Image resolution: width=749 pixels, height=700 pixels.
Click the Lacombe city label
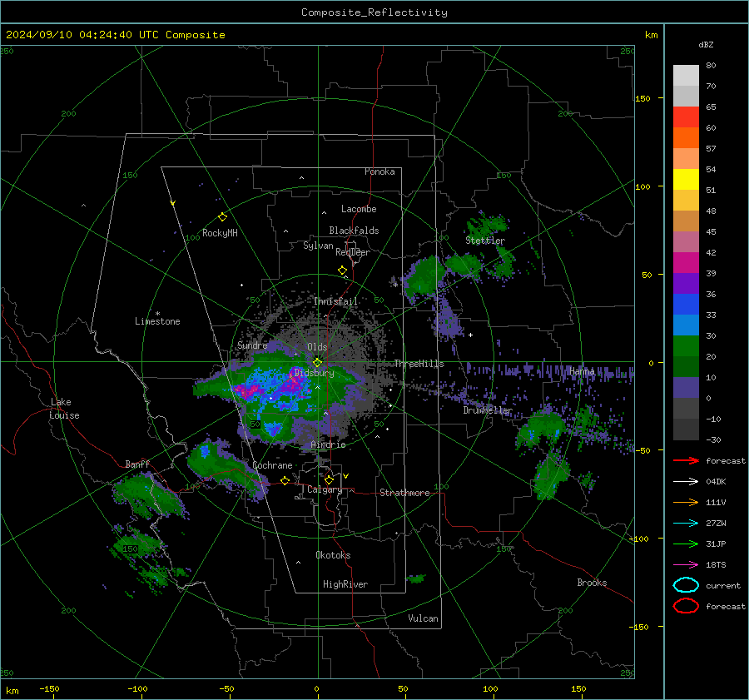point(359,209)
